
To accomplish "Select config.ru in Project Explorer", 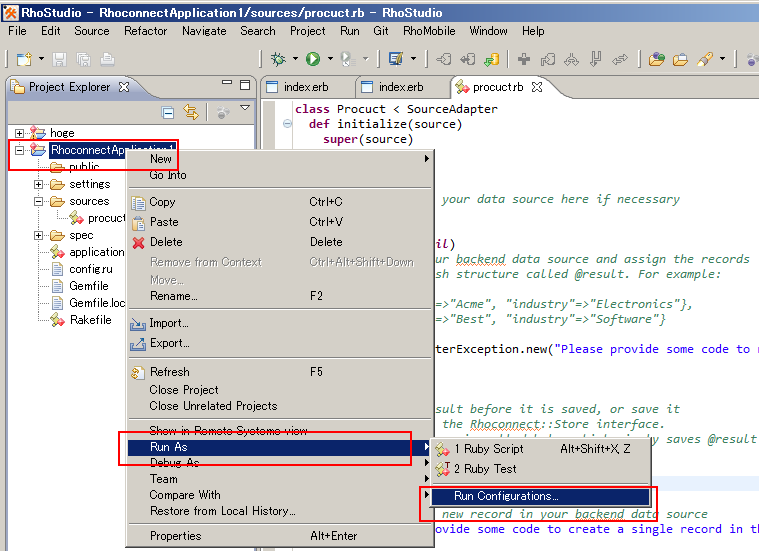I will [91, 269].
